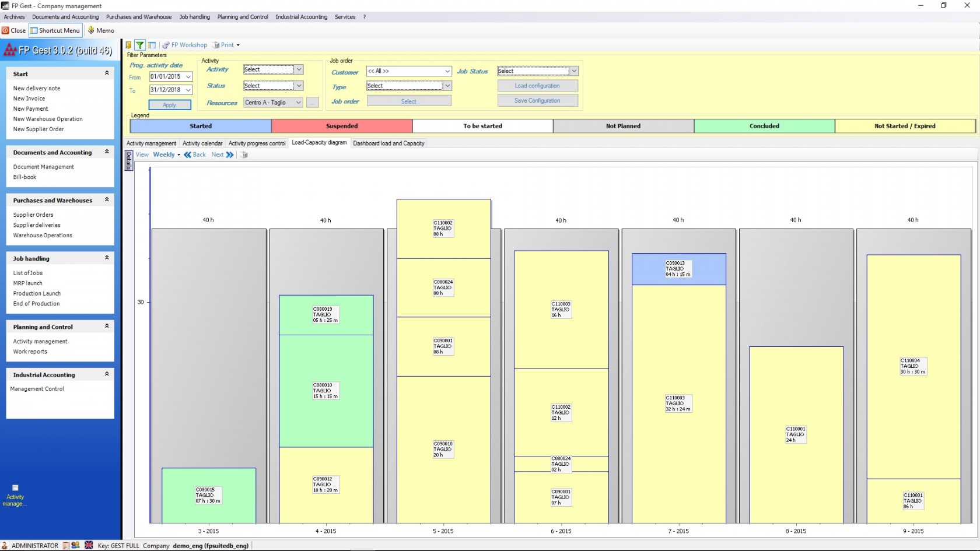Switch to Activity progress control tab
Viewport: 980px width, 551px height.
click(x=257, y=143)
